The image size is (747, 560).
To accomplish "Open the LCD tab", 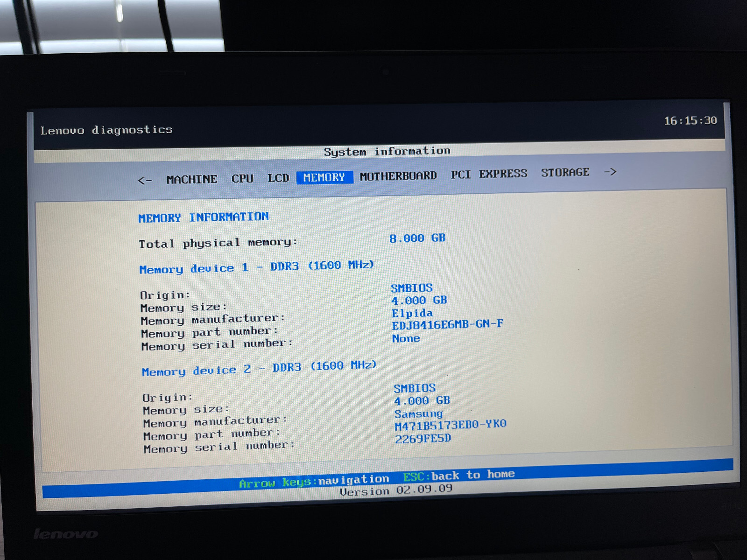I will pyautogui.click(x=278, y=178).
